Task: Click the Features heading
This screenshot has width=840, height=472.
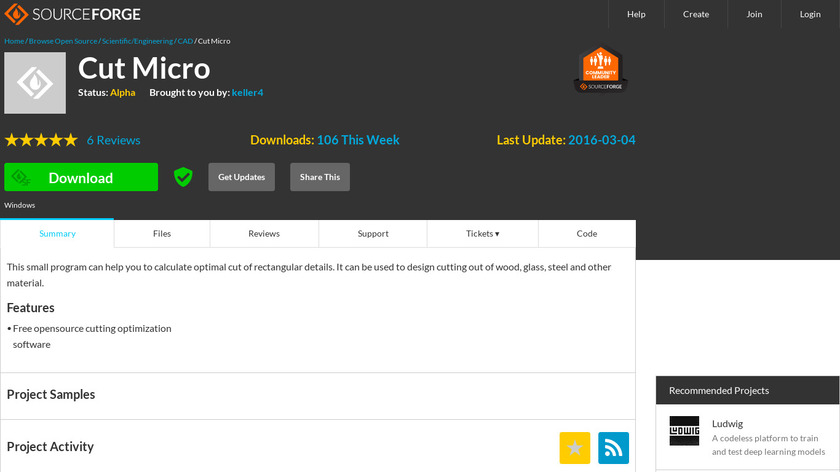Action: coord(31,308)
